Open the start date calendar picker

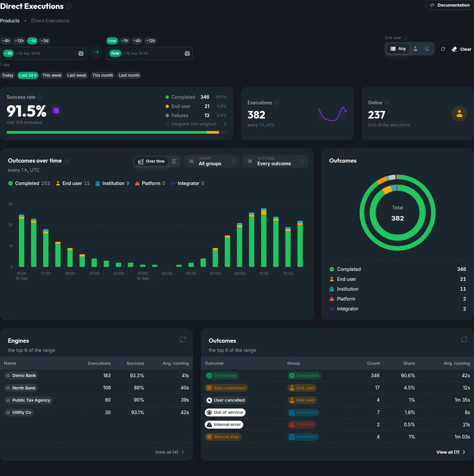coord(81,53)
